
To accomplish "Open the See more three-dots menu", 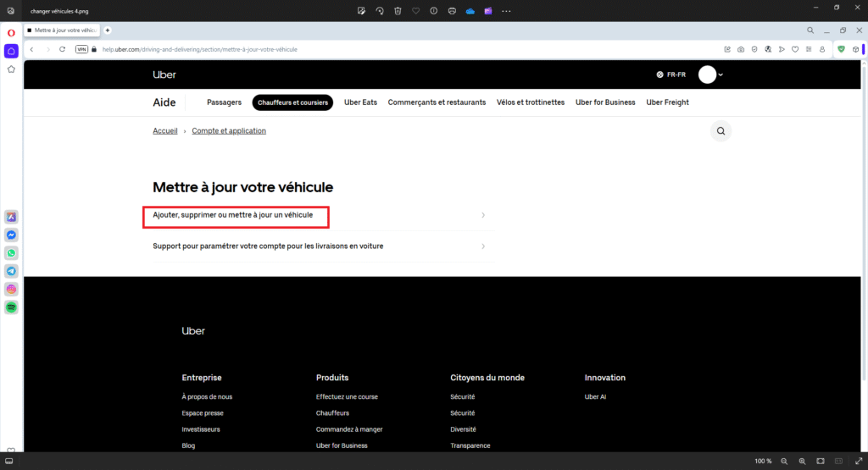I will [x=506, y=11].
